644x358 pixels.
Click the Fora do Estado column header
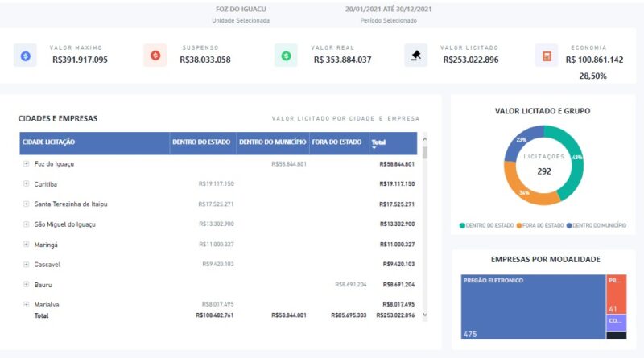pyautogui.click(x=337, y=142)
